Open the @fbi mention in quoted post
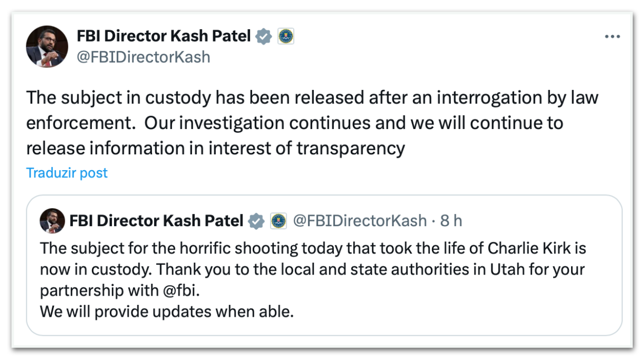This screenshot has height=361, width=644. coord(179,291)
